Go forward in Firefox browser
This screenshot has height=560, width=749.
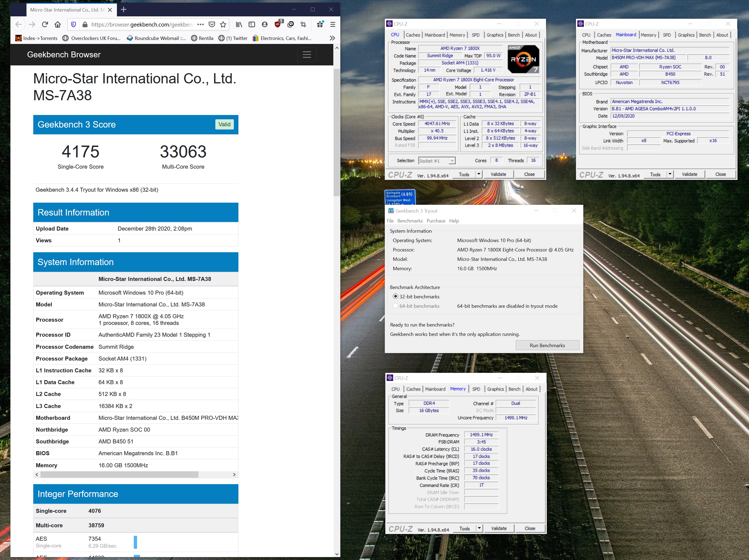tap(32, 24)
